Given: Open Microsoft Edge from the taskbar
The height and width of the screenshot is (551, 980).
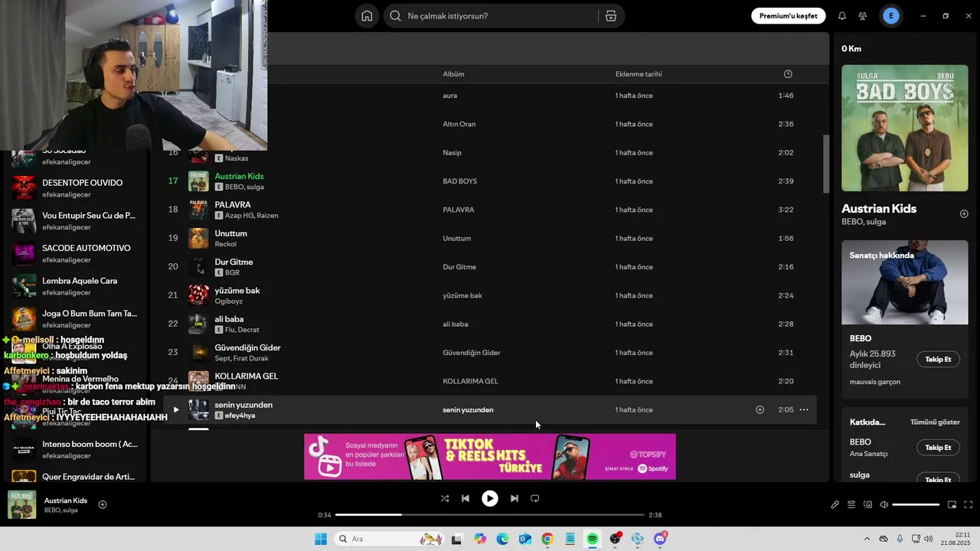Looking at the screenshot, I should click(502, 540).
